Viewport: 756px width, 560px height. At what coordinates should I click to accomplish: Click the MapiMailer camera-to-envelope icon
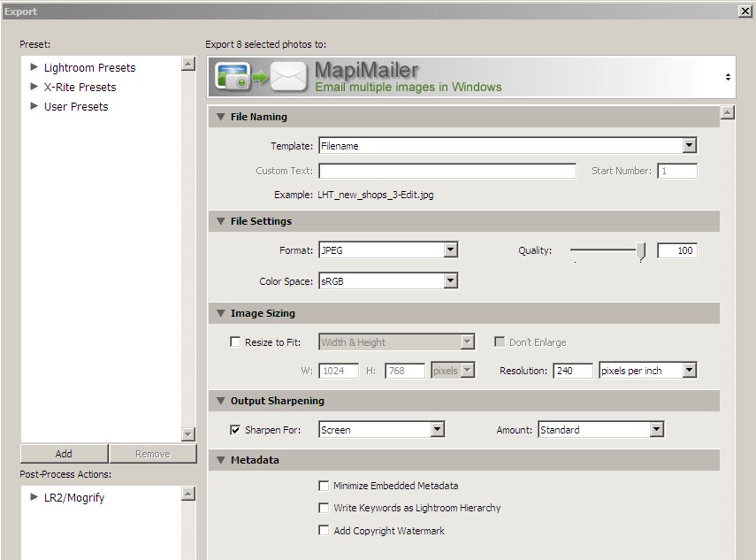click(x=261, y=77)
